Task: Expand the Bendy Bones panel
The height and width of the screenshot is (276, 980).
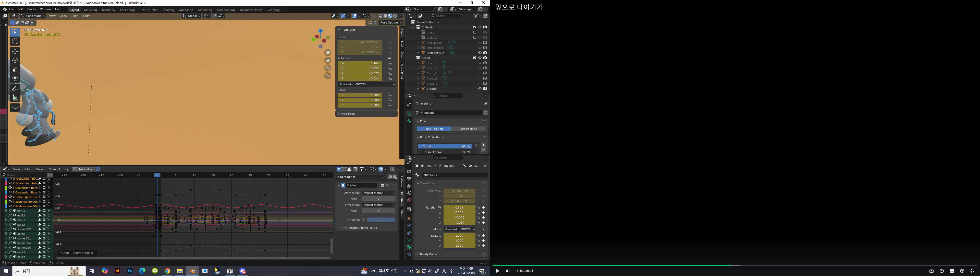Action: [428, 254]
